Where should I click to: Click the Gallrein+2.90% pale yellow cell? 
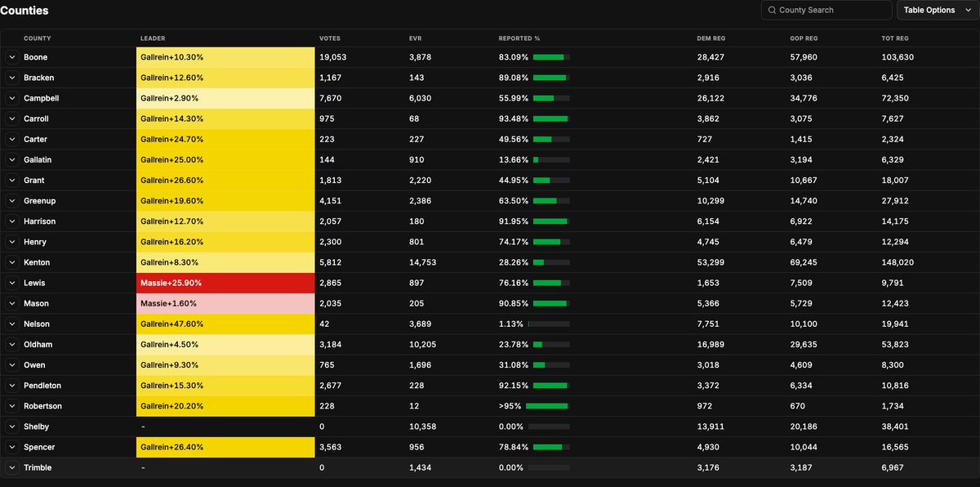pyautogui.click(x=225, y=98)
